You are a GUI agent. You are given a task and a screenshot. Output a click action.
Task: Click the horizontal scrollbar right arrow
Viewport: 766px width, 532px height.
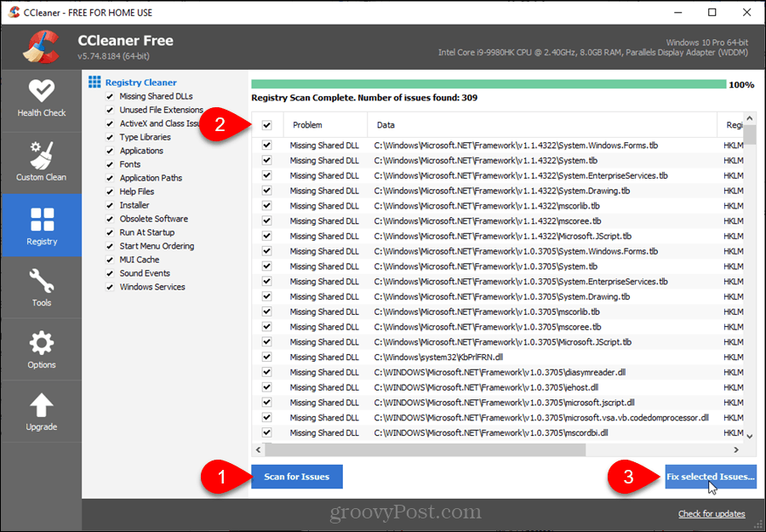click(735, 449)
